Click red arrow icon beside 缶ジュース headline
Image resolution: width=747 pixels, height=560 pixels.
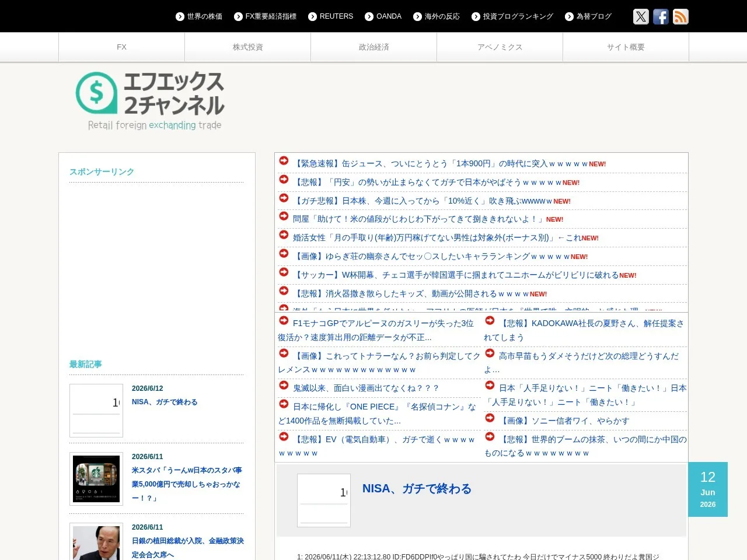(284, 160)
